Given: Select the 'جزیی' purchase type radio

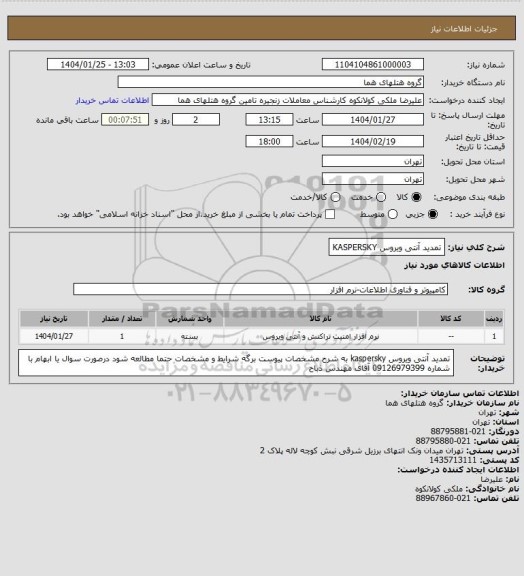Looking at the screenshot, I should [433, 214].
